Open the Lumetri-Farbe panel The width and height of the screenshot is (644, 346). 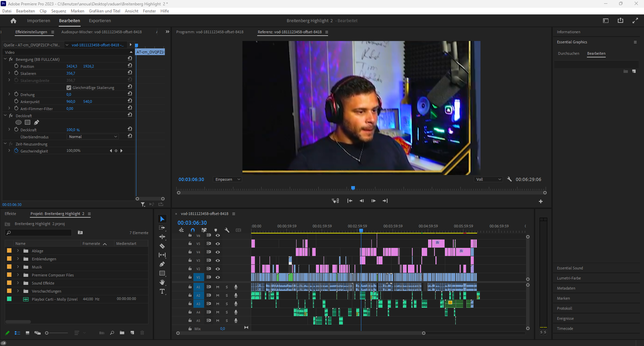pos(569,278)
